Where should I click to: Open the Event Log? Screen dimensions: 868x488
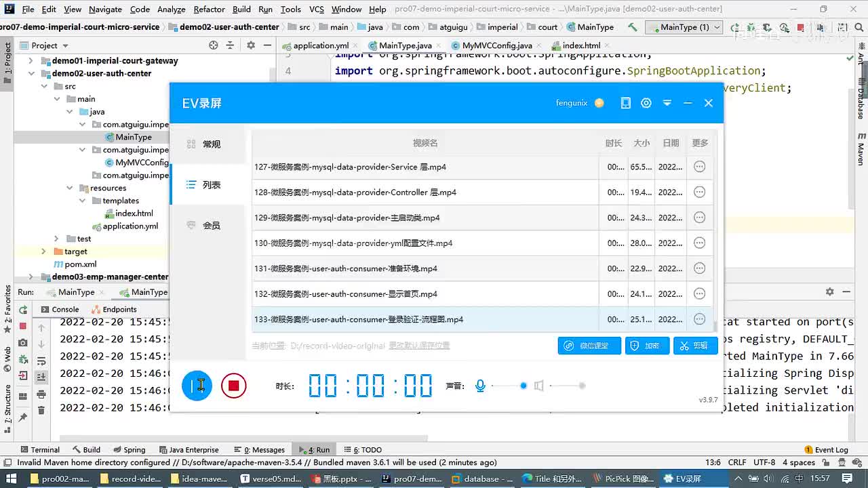coord(826,449)
